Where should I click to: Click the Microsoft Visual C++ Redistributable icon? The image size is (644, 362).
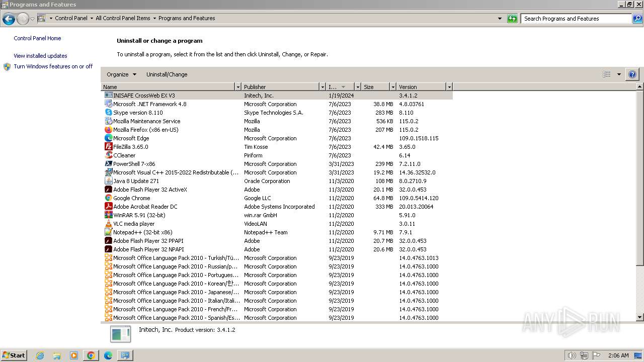[108, 172]
